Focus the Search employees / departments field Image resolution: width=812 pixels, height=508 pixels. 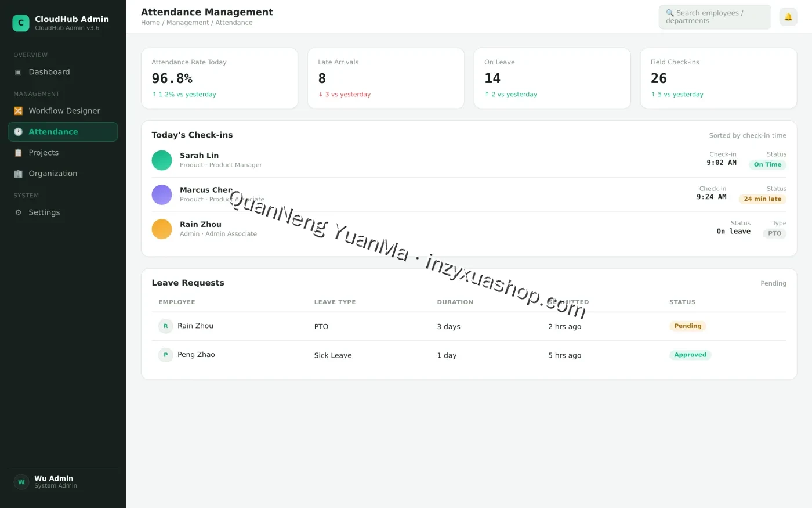[x=715, y=17]
